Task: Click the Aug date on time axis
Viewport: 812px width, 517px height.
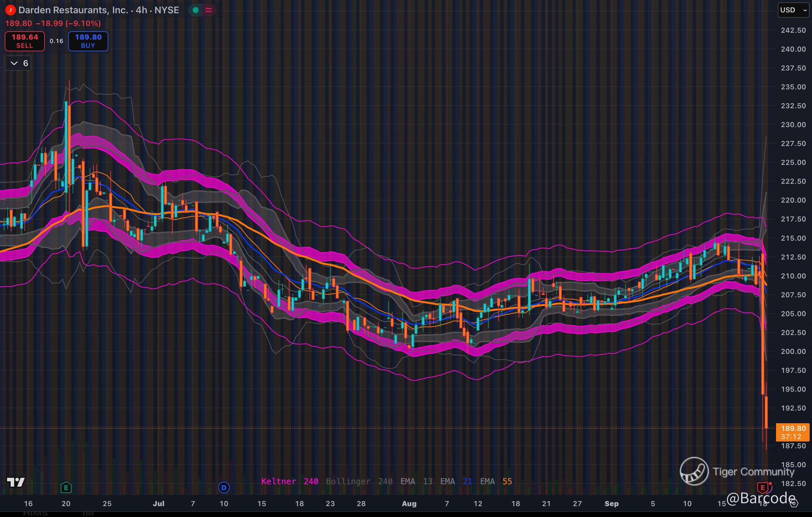Action: click(409, 503)
